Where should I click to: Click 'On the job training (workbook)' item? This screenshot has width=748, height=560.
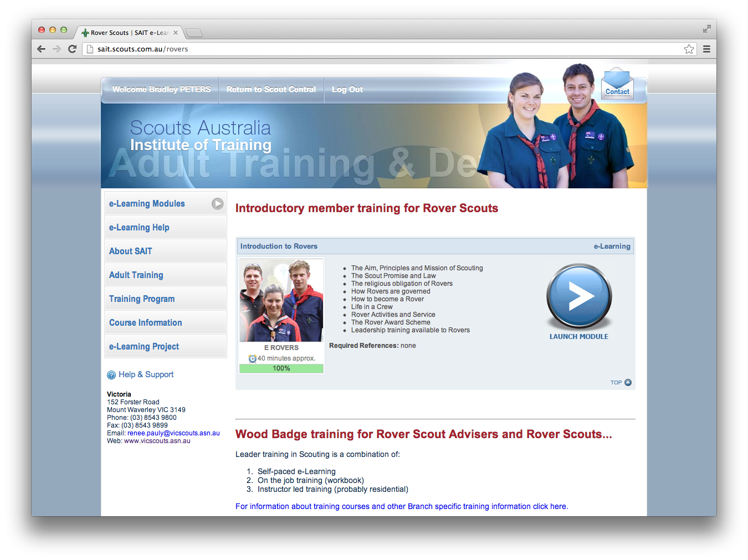pos(311,481)
